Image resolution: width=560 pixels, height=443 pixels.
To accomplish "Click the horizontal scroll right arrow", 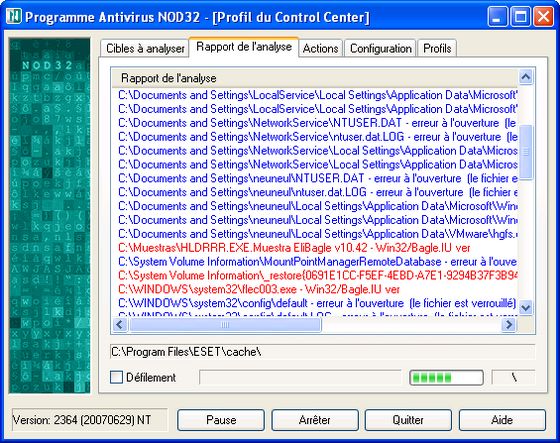I will pyautogui.click(x=509, y=325).
